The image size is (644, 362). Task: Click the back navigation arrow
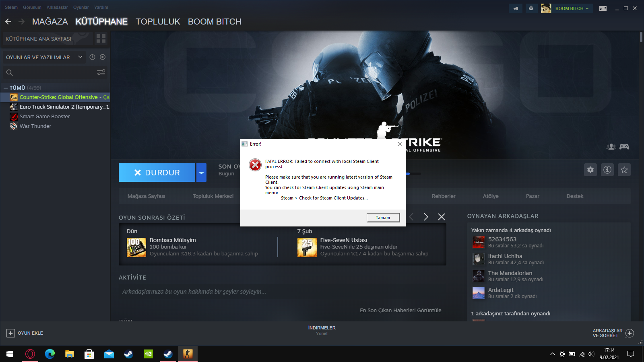(8, 22)
